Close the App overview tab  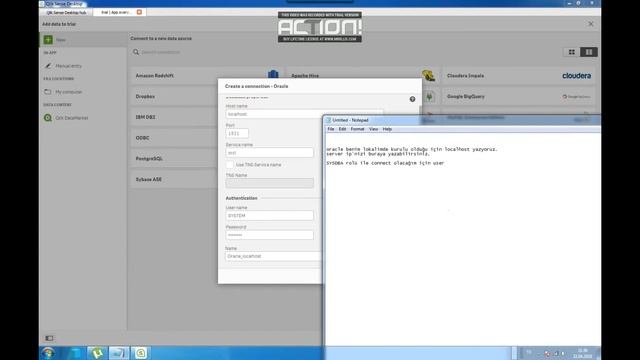pos(139,12)
